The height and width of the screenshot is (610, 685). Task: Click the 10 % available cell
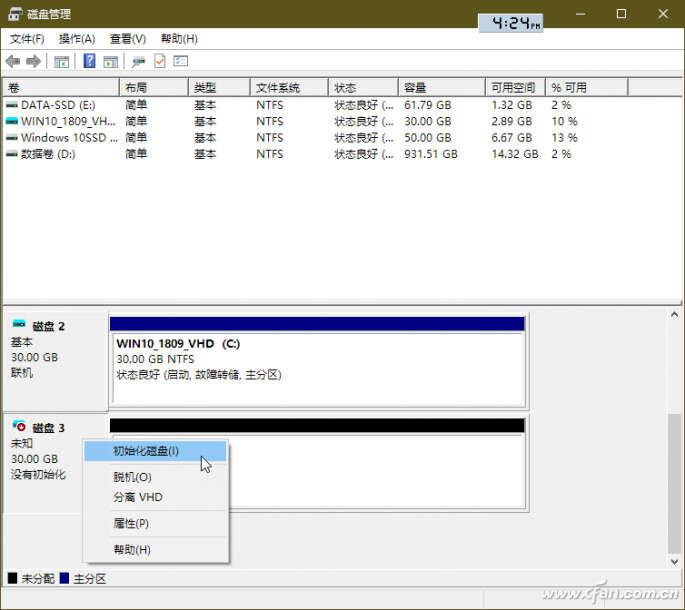pos(564,121)
